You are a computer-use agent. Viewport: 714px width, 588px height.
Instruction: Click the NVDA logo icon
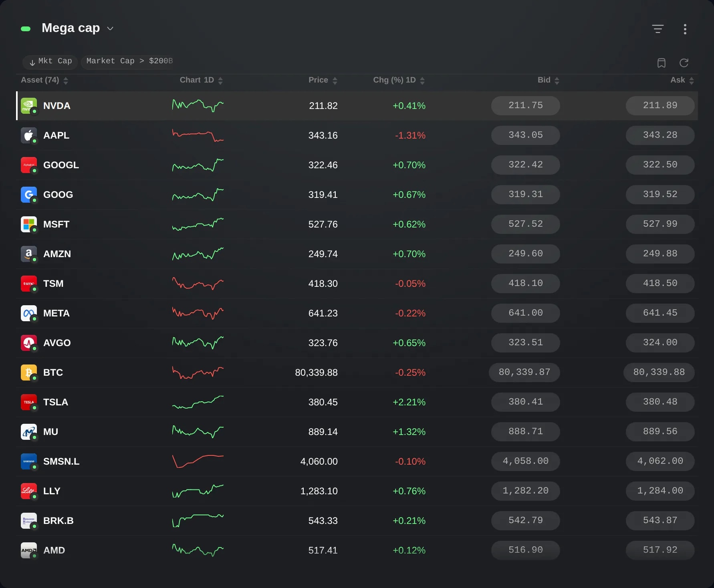[x=29, y=106]
